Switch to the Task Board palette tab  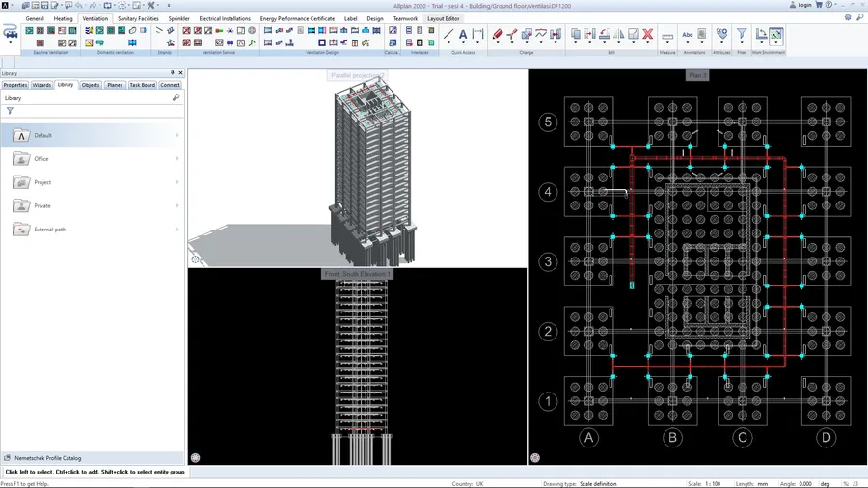[x=143, y=85]
